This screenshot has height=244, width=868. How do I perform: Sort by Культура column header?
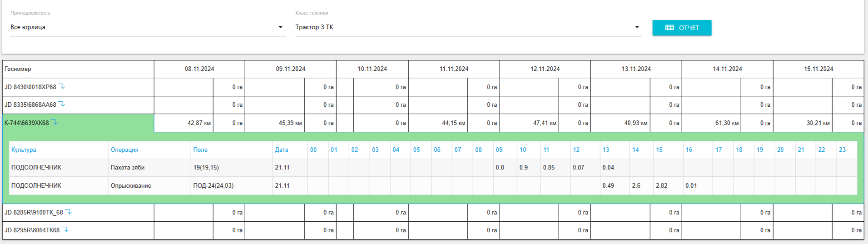tap(24, 149)
